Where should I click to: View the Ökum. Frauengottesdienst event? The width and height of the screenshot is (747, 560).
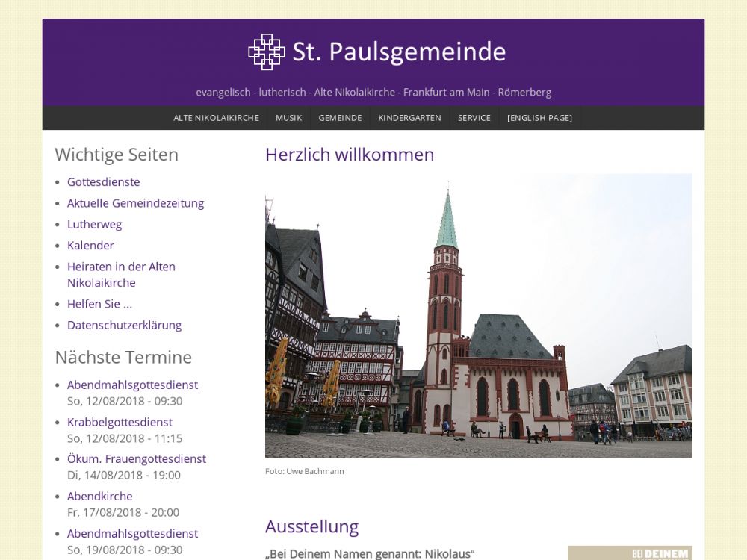pos(136,458)
